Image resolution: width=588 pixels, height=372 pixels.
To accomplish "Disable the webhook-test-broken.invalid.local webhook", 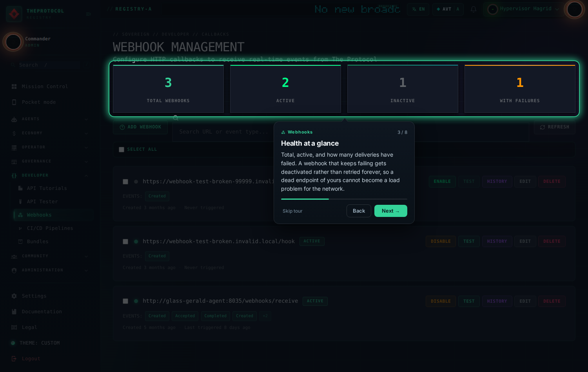I will point(441,242).
